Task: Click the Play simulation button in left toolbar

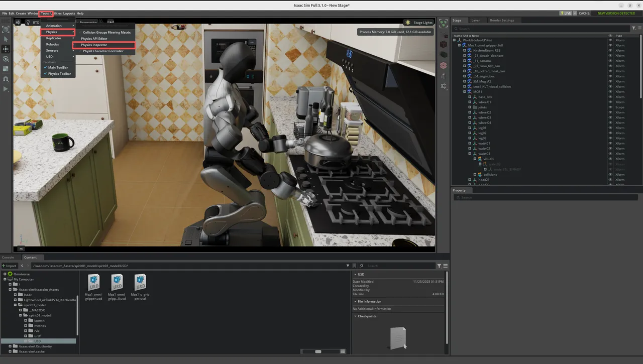Action: pyautogui.click(x=6, y=89)
